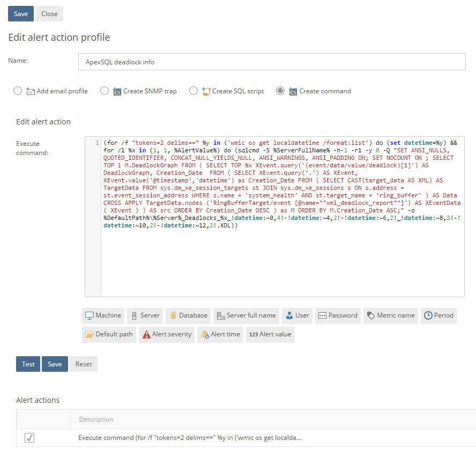The image size is (476, 449).
Task: Insert the Metric name token
Action: click(x=390, y=315)
